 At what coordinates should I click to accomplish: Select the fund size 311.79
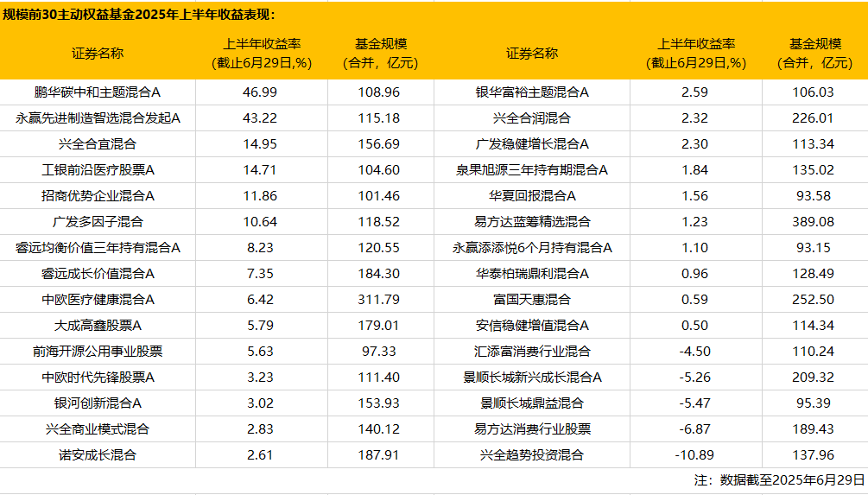[x=378, y=300]
